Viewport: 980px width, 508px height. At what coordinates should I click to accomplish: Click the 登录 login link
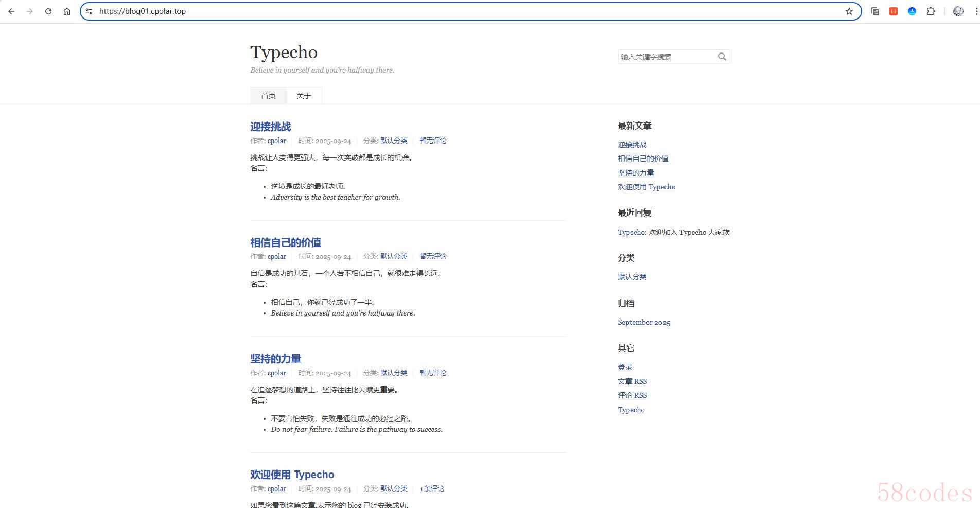[x=625, y=367]
